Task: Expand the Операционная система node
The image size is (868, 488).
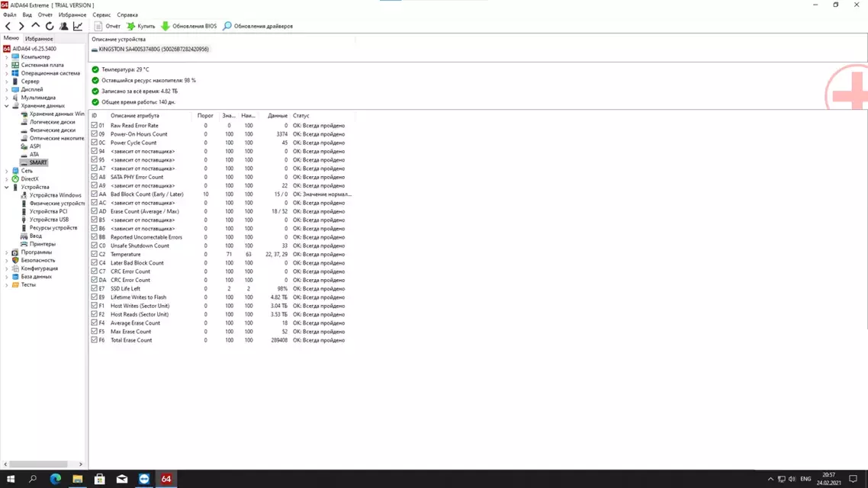Action: (7, 73)
